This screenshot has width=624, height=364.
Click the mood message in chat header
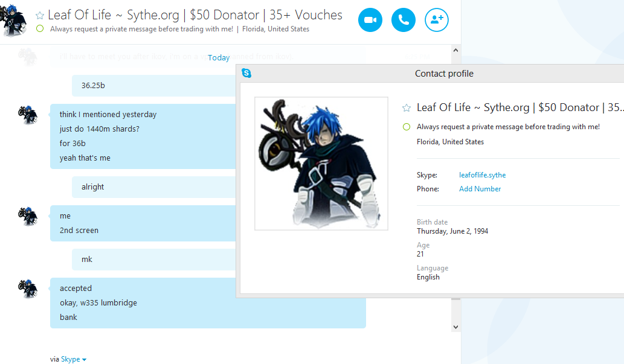141,29
